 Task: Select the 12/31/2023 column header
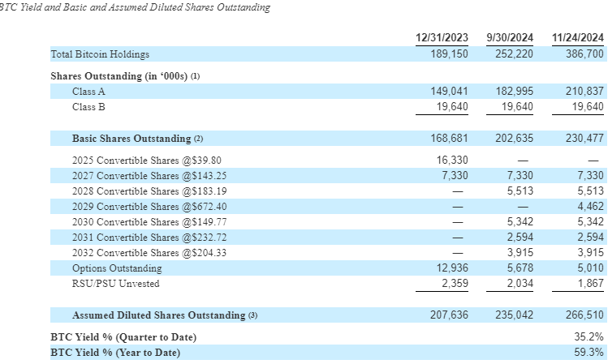coord(442,37)
